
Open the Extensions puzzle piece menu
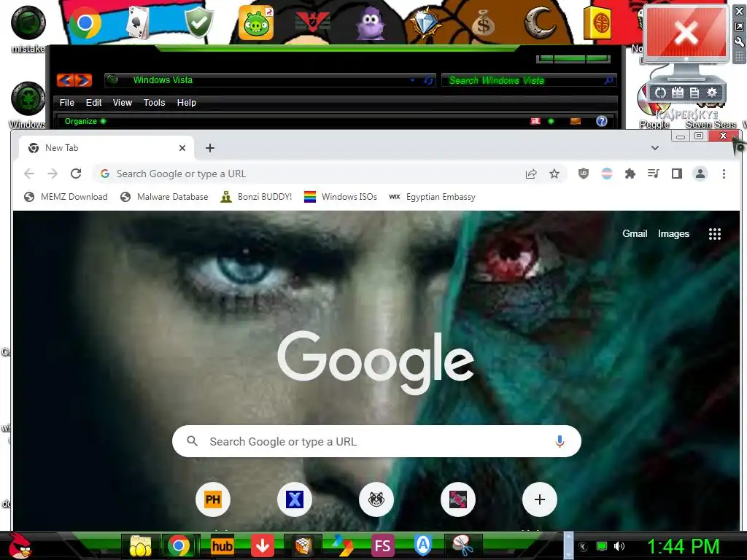point(630,174)
